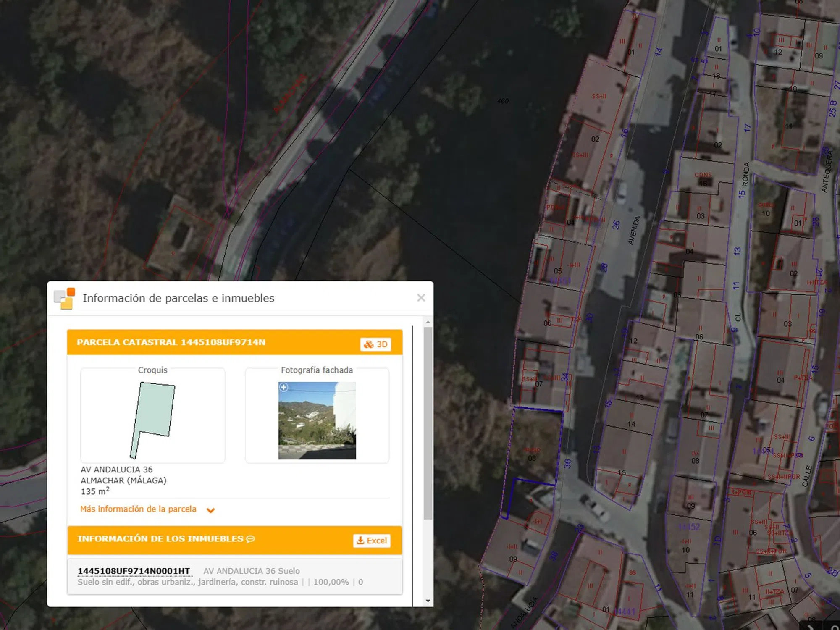Click the speech bubble icon beside Inmuebles header
The height and width of the screenshot is (630, 840).
coord(251,539)
